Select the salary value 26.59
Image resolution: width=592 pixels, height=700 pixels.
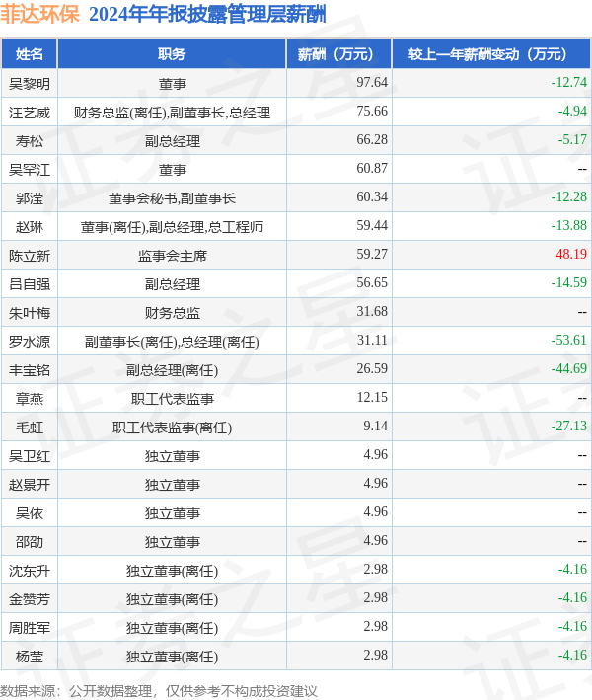372,368
